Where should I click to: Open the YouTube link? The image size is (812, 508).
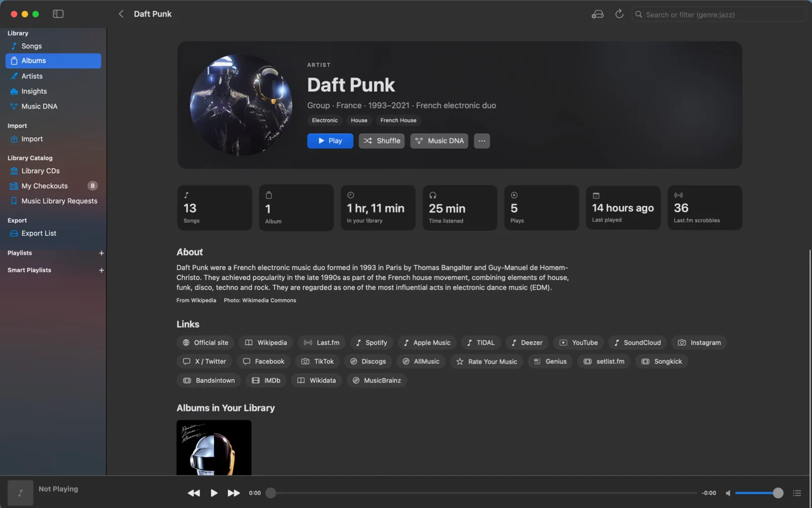tap(579, 342)
